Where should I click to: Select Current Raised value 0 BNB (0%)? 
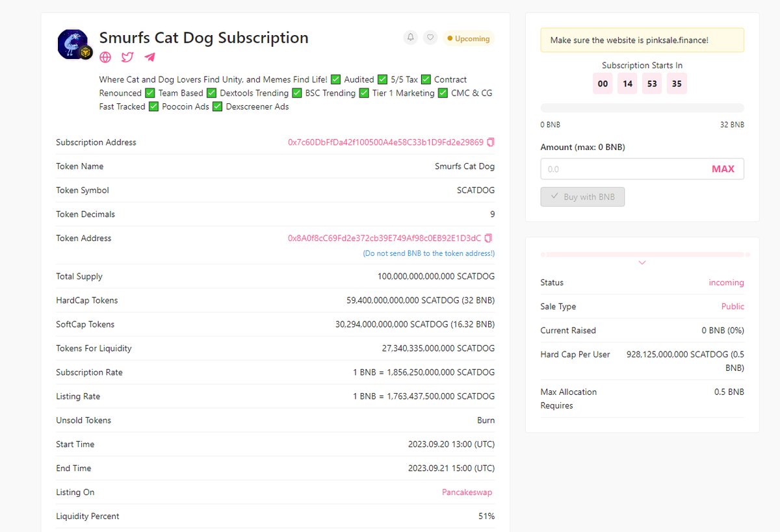723,331
